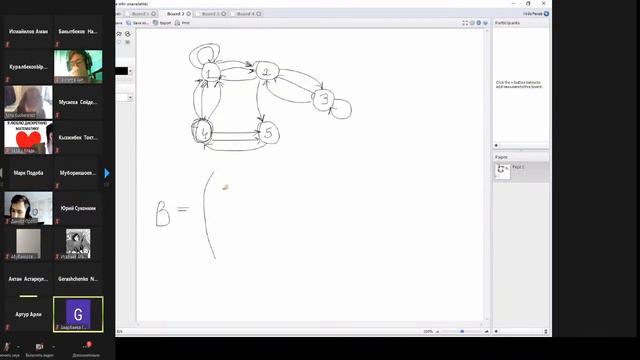Click the Print button in whiteboard toolbar

182,23
